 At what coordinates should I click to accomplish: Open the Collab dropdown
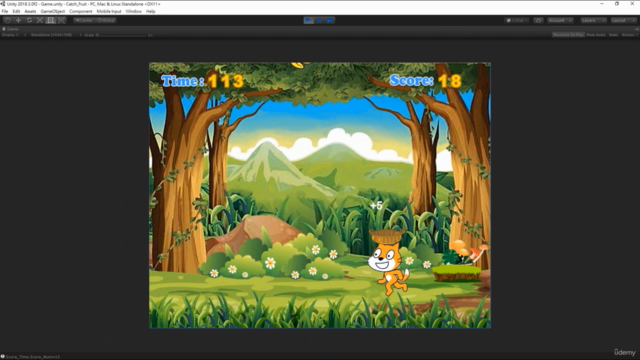(517, 20)
